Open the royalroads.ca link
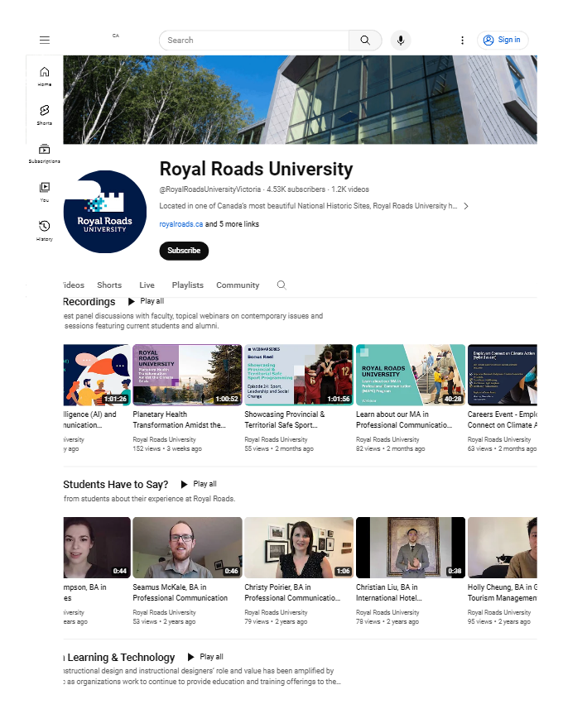Image resolution: width=563 pixels, height=728 pixels. pos(181,224)
